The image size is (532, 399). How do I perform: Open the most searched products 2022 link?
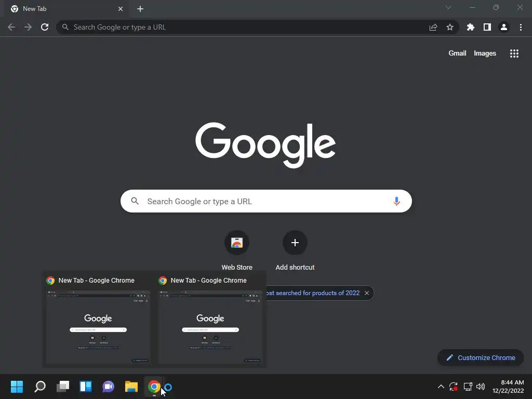(312, 293)
